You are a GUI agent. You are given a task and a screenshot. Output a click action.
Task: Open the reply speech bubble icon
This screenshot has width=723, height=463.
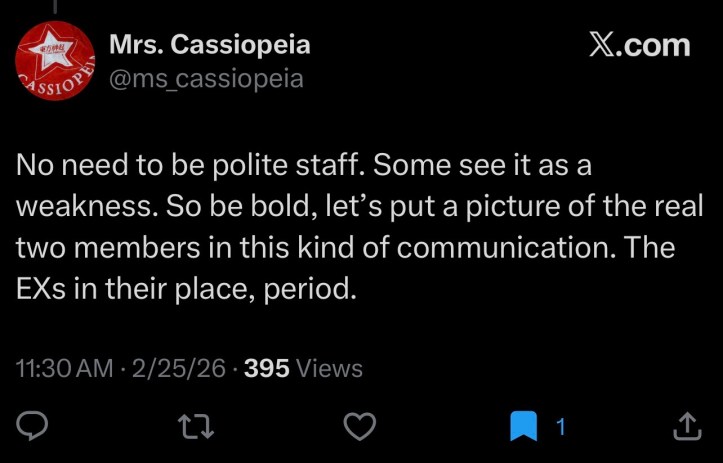point(35,427)
